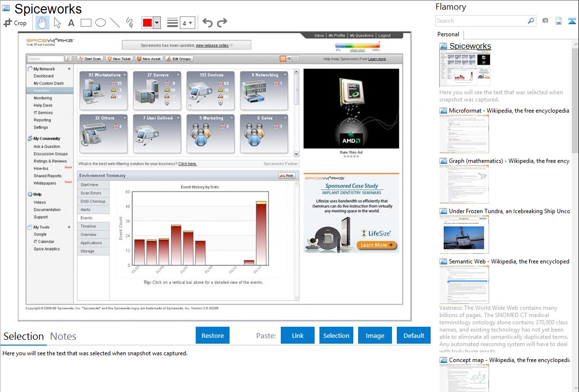Open the Semantic Web snapshot title
Viewport: 579px width, 392px height.
click(509, 261)
